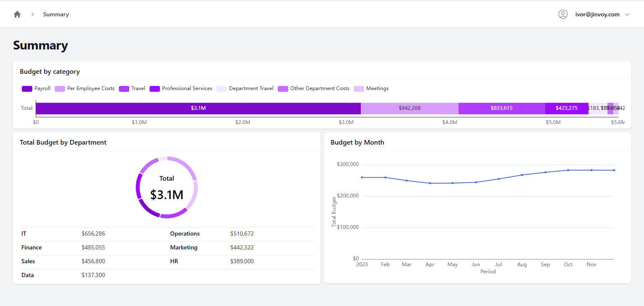Click the user avatar icon
Screen dimensions: 644x306
pyautogui.click(x=563, y=14)
